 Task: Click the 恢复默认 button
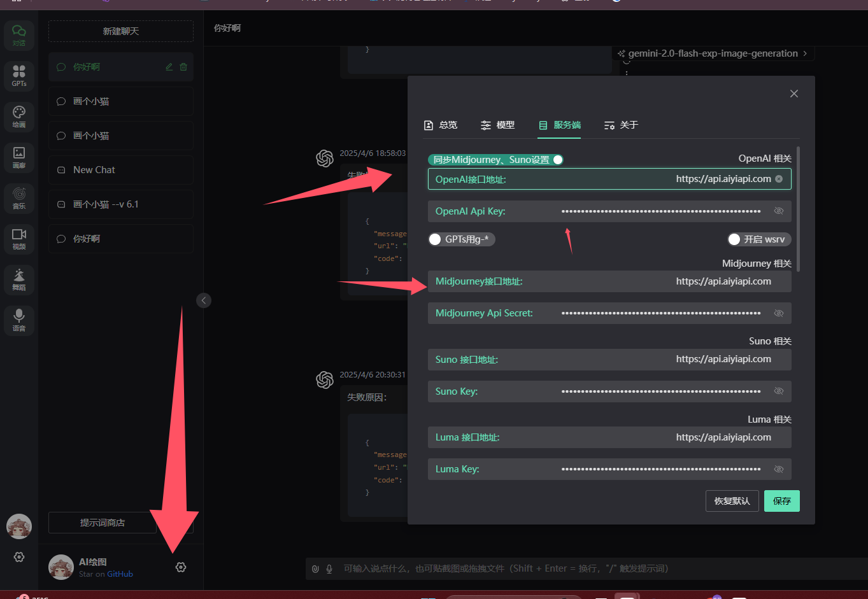coord(732,501)
